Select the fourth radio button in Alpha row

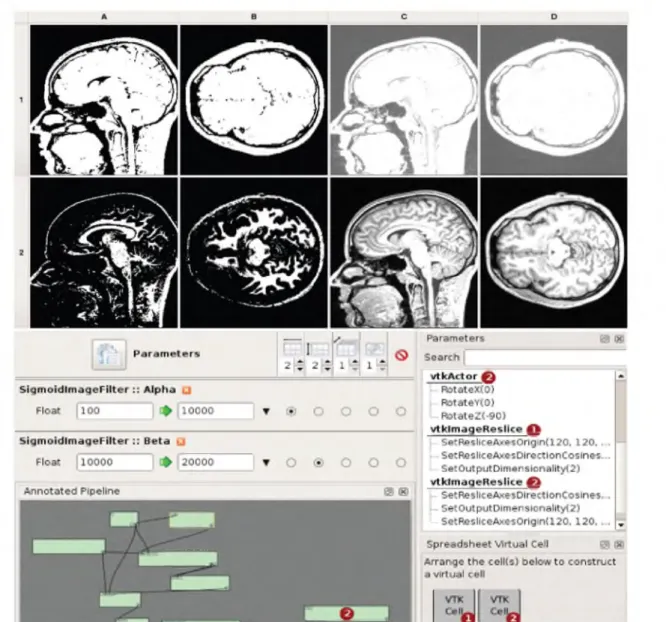pyautogui.click(x=373, y=411)
